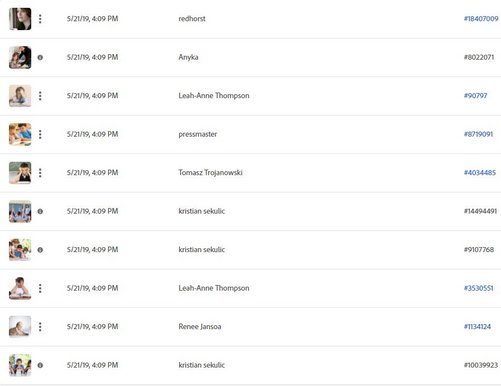This screenshot has width=501, height=386.
Task: Click info icon beside Anyka entry
Action: coord(40,57)
